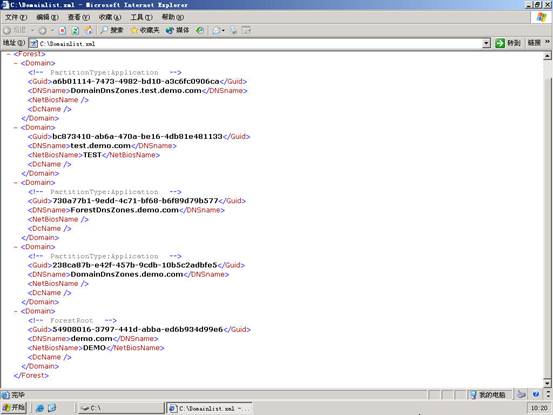553x415 pixels.
Task: Collapse the test.demo.com Domain node
Action: pos(16,128)
